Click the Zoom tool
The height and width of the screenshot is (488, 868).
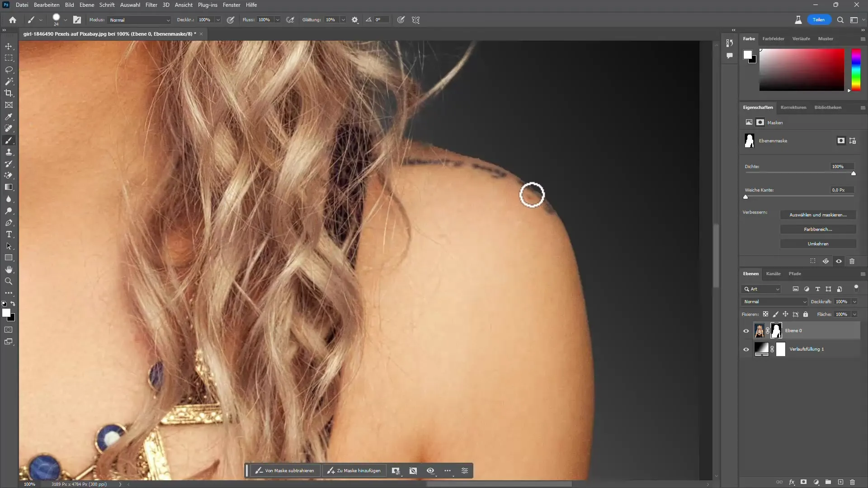tap(8, 281)
